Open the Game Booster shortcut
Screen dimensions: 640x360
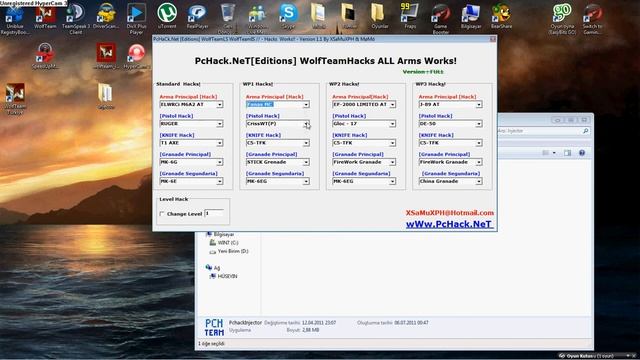pyautogui.click(x=440, y=18)
